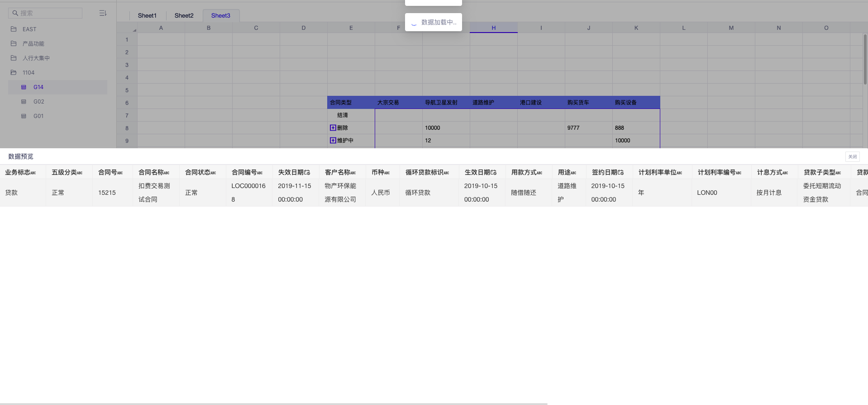Expand the 产品功能 folder
Screen dimensions: 868x405
pos(14,43)
